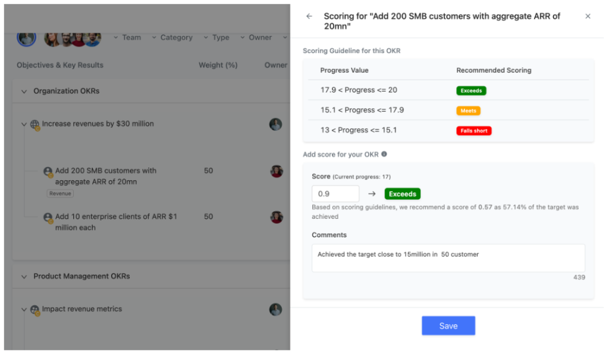Collapse the Product Management OKRs section

click(x=24, y=277)
